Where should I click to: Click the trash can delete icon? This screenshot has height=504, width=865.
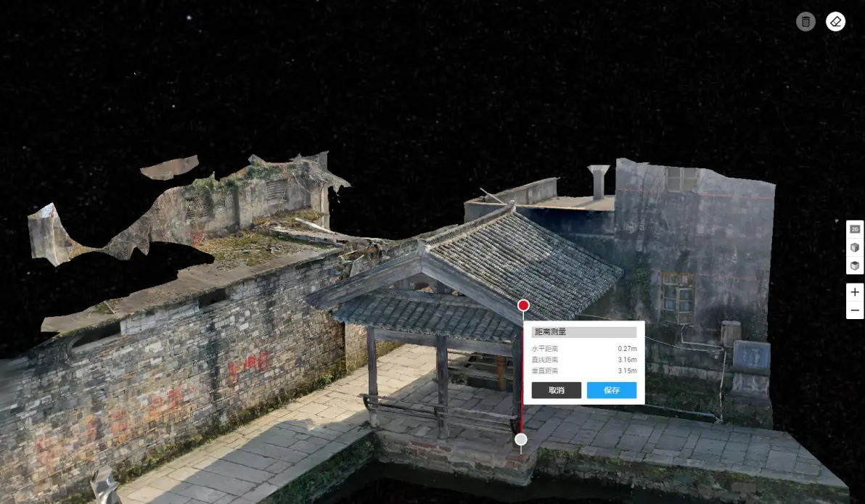[x=805, y=22]
